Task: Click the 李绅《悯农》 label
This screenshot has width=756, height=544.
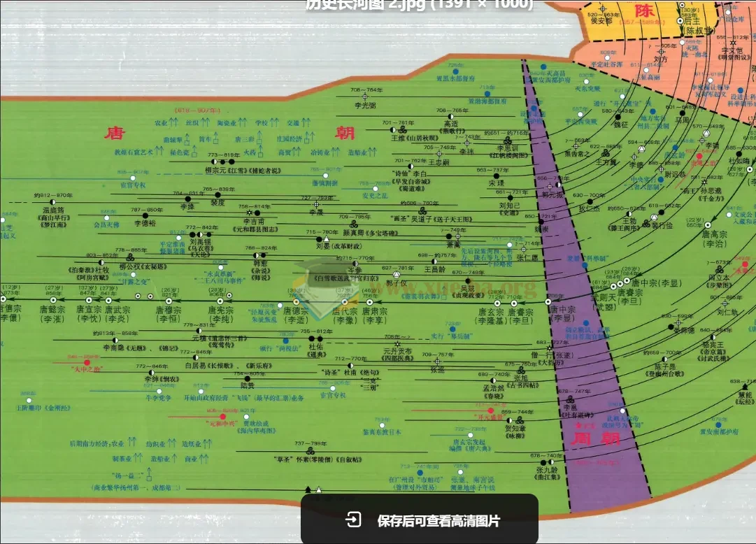Action: point(162,379)
